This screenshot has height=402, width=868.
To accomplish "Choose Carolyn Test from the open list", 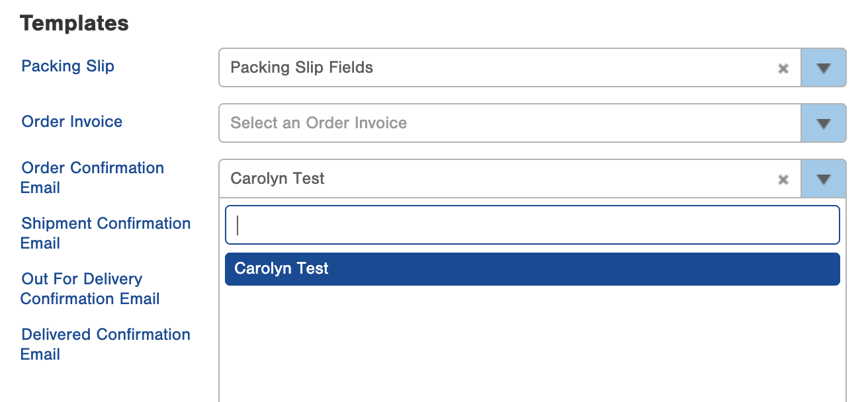I will click(532, 269).
